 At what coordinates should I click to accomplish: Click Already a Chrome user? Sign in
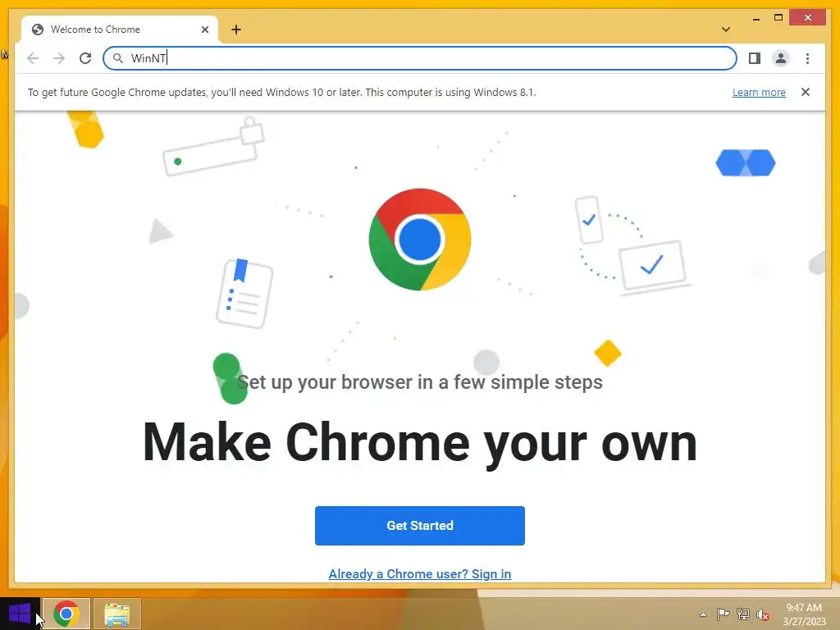point(419,573)
